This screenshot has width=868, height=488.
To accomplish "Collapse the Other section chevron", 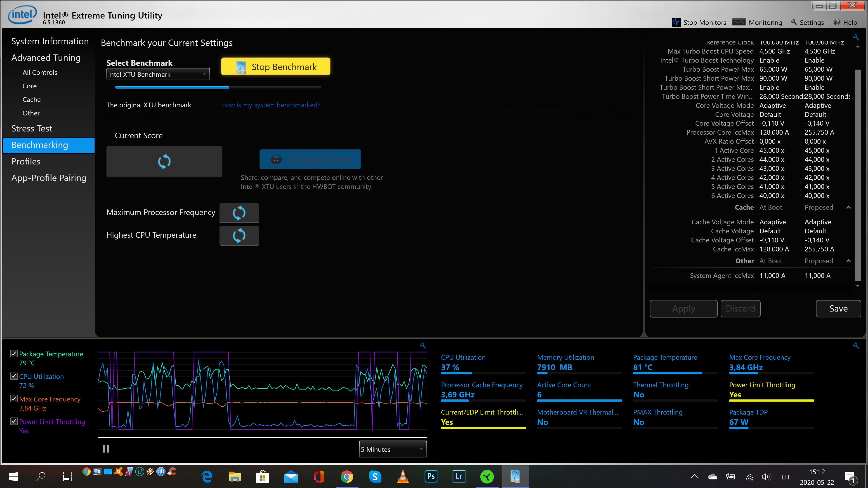I will coord(848,261).
